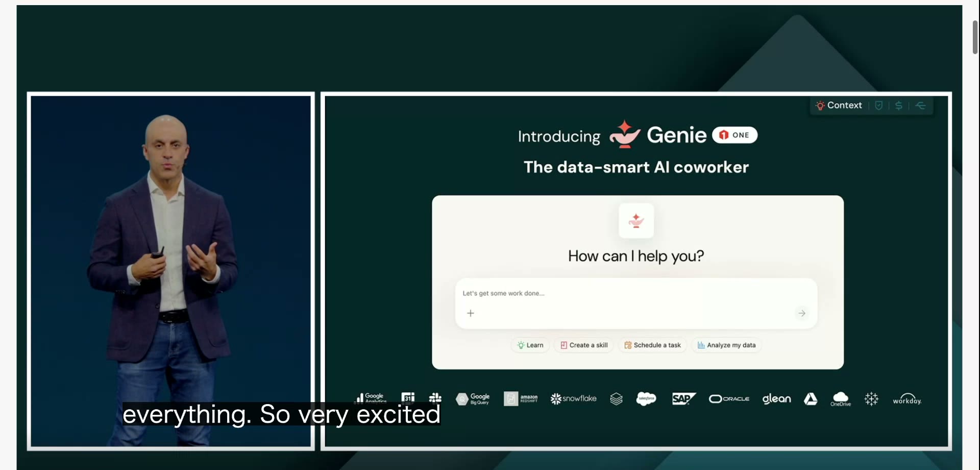
Task: Click the Workday logo
Action: click(x=907, y=398)
